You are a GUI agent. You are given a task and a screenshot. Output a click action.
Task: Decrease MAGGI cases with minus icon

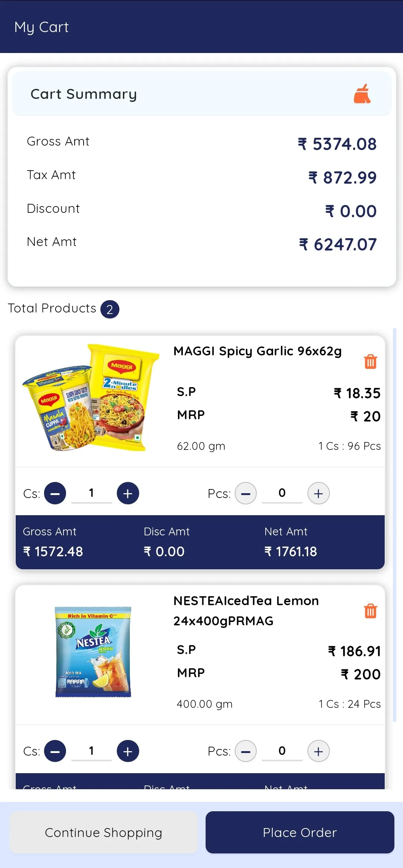tap(55, 493)
